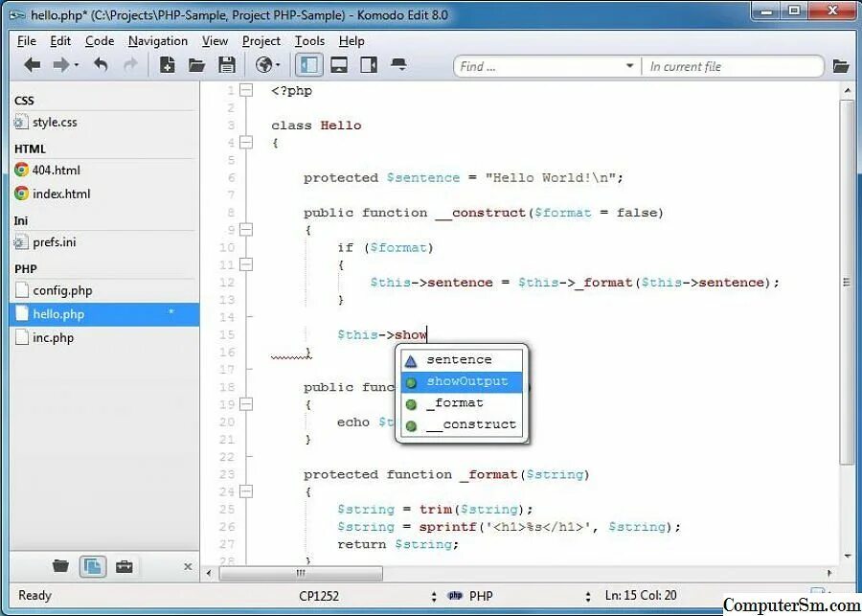
Task: Click the Back navigation arrow
Action: (x=33, y=65)
